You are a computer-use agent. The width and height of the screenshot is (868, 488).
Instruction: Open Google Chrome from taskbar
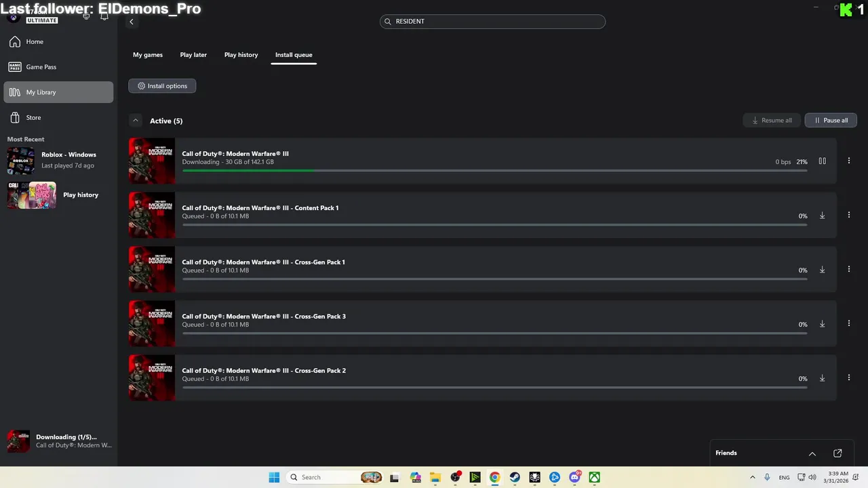pos(494,477)
